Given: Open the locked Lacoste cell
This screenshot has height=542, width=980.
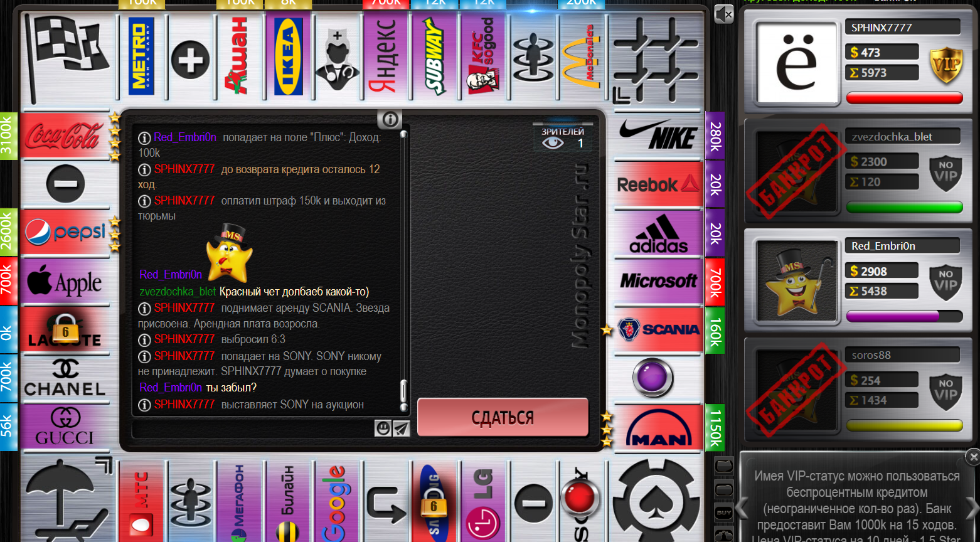Looking at the screenshot, I should click(65, 329).
